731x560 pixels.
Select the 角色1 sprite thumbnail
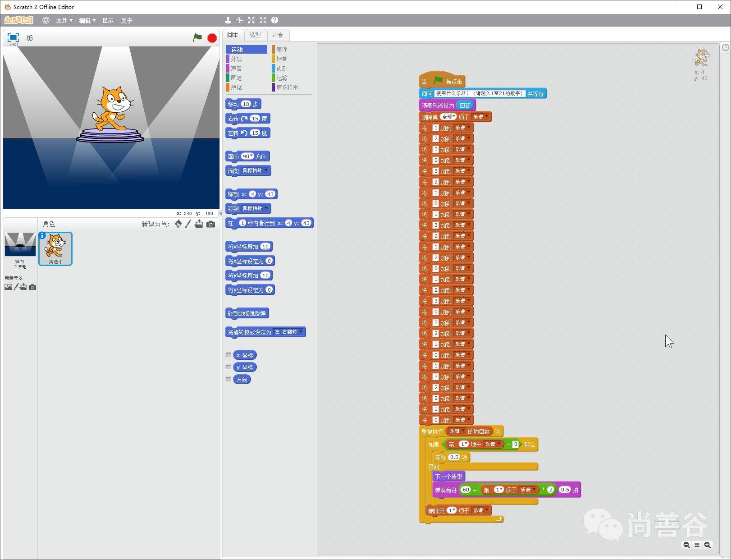[55, 248]
